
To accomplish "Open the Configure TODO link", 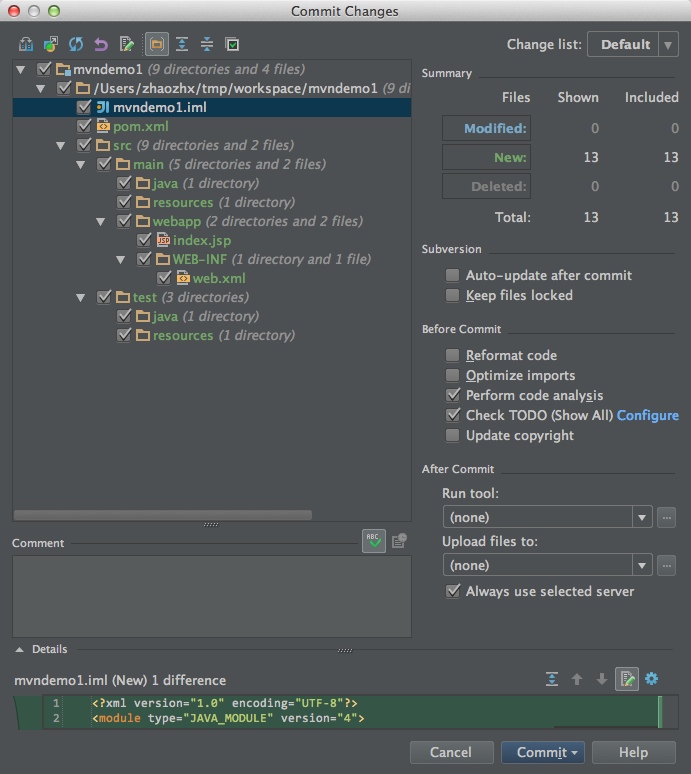I will 648,415.
